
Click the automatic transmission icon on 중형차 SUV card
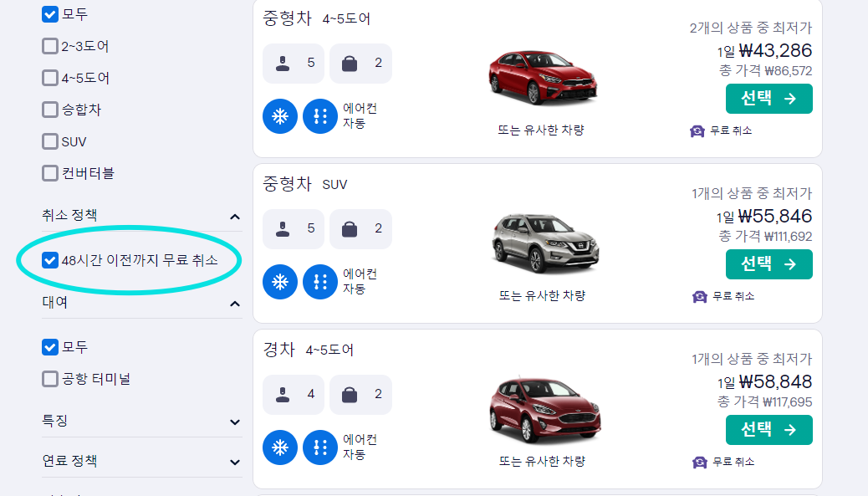pos(319,282)
